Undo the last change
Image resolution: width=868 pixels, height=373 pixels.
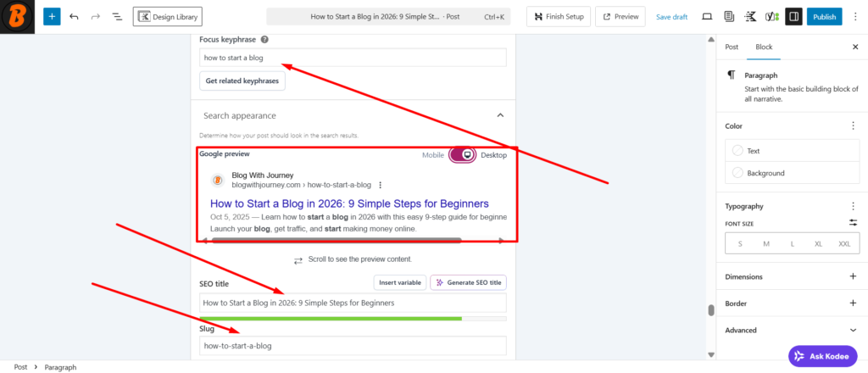pyautogui.click(x=74, y=17)
